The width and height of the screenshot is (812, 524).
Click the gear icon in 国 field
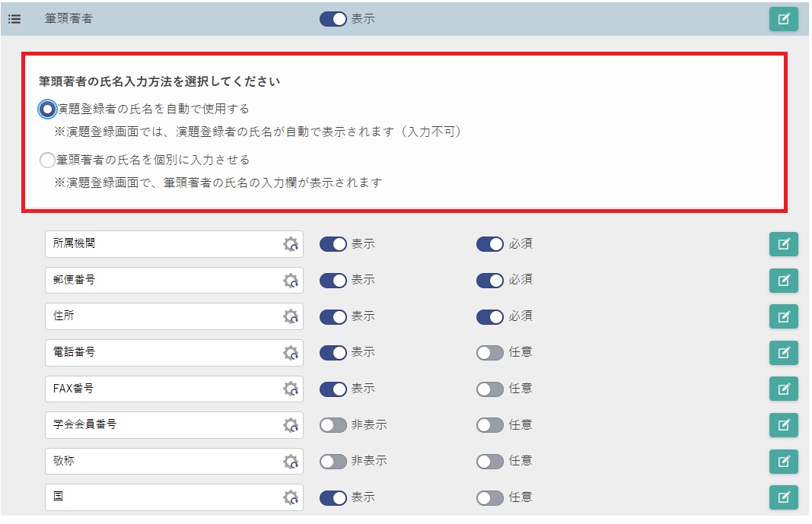291,497
